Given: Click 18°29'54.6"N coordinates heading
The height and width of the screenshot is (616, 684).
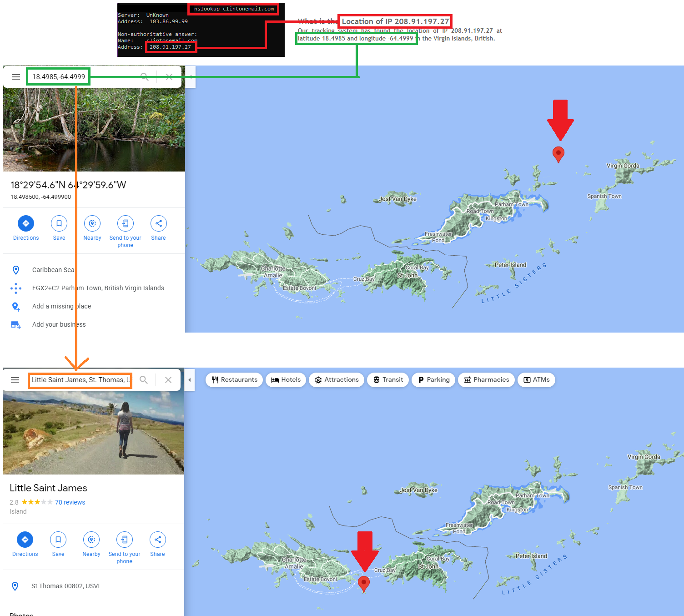Looking at the screenshot, I should (x=68, y=185).
